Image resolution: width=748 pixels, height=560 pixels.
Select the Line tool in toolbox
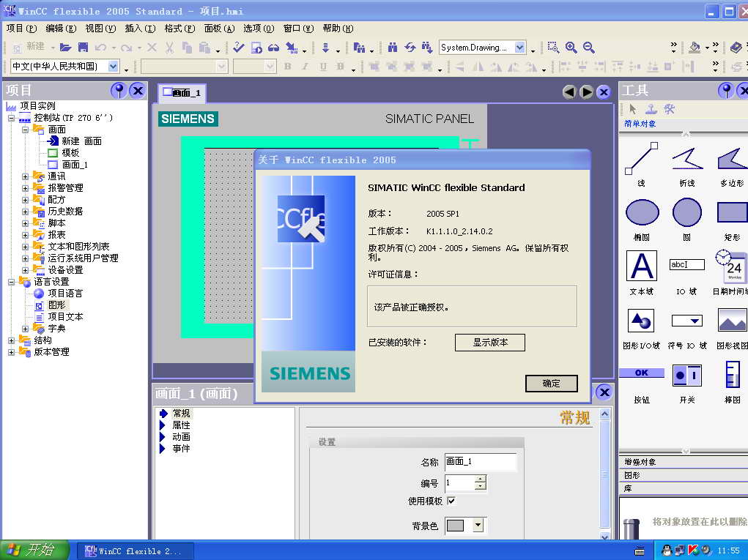click(641, 159)
